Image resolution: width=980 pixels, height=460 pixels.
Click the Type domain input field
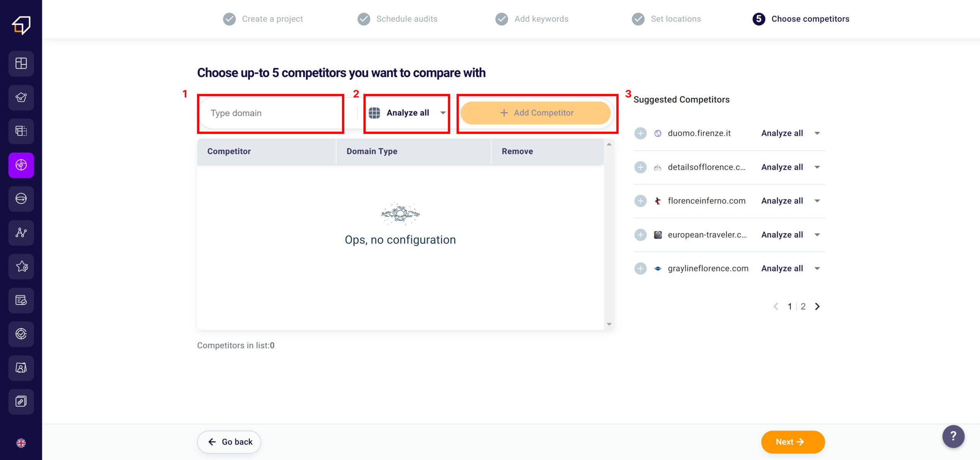pos(270,113)
